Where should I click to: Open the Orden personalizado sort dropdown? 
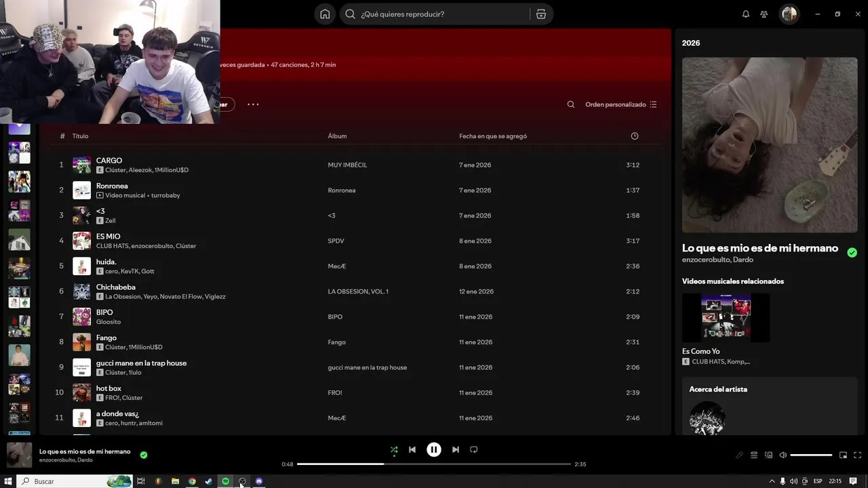click(x=620, y=104)
